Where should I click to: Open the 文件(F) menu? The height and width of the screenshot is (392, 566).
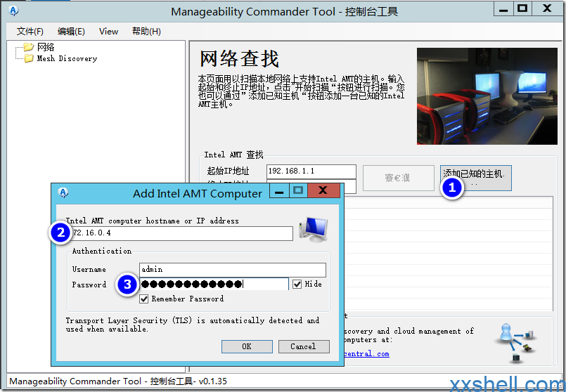click(x=30, y=32)
